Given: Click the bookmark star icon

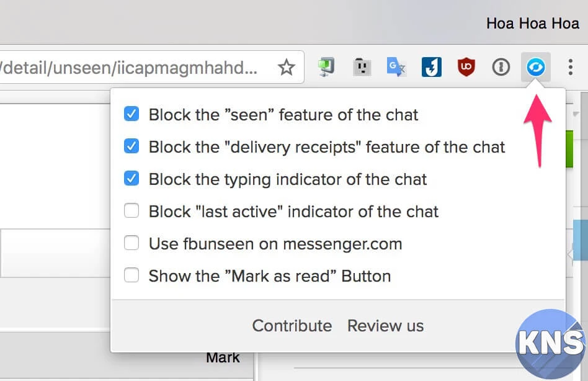Looking at the screenshot, I should [286, 67].
